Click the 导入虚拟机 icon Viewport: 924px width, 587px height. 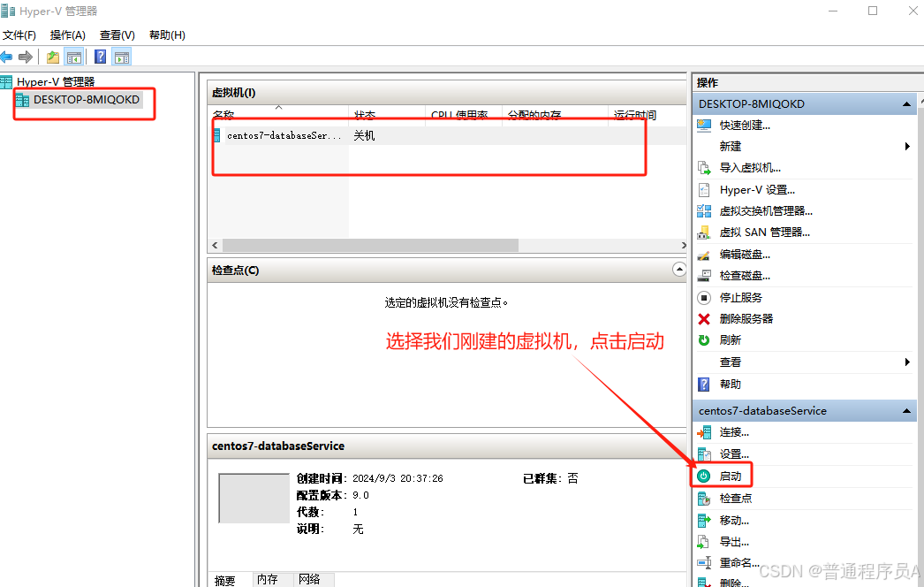(x=704, y=168)
